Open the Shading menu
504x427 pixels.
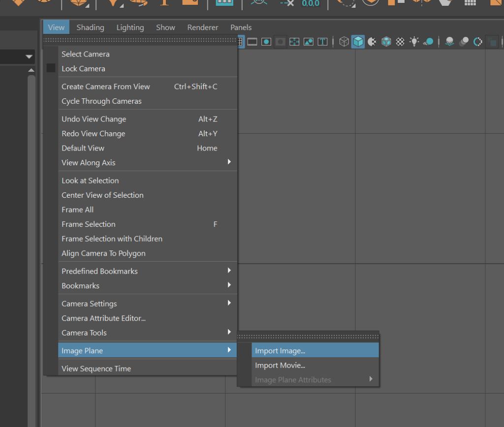pyautogui.click(x=90, y=28)
